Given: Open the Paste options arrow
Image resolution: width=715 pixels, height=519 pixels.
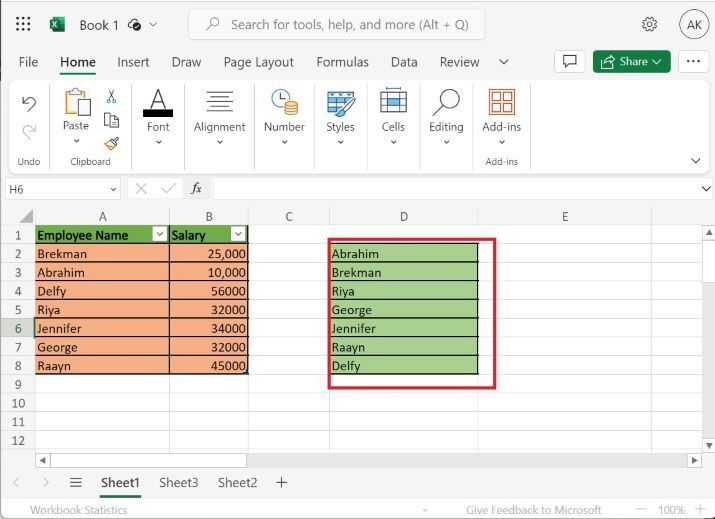Looking at the screenshot, I should (x=76, y=141).
